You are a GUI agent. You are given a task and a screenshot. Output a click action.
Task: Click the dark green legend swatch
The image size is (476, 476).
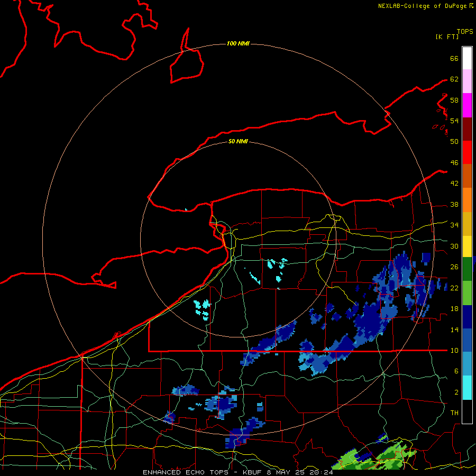[x=467, y=269]
